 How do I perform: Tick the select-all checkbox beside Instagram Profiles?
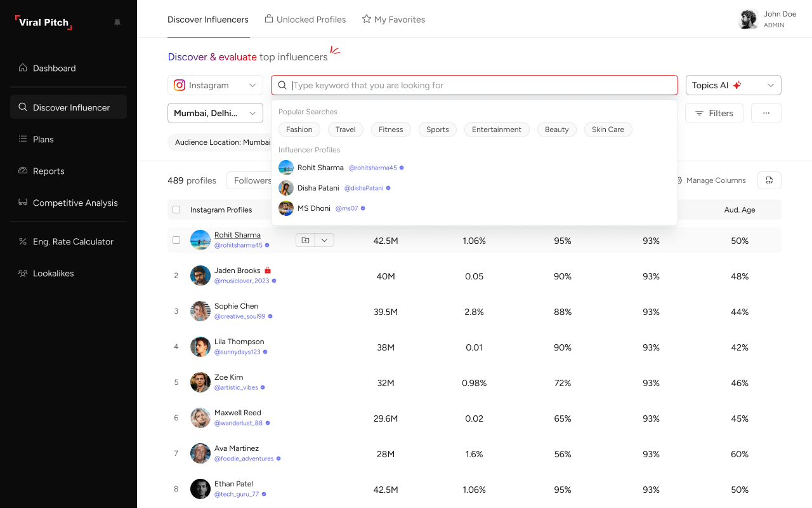176,210
